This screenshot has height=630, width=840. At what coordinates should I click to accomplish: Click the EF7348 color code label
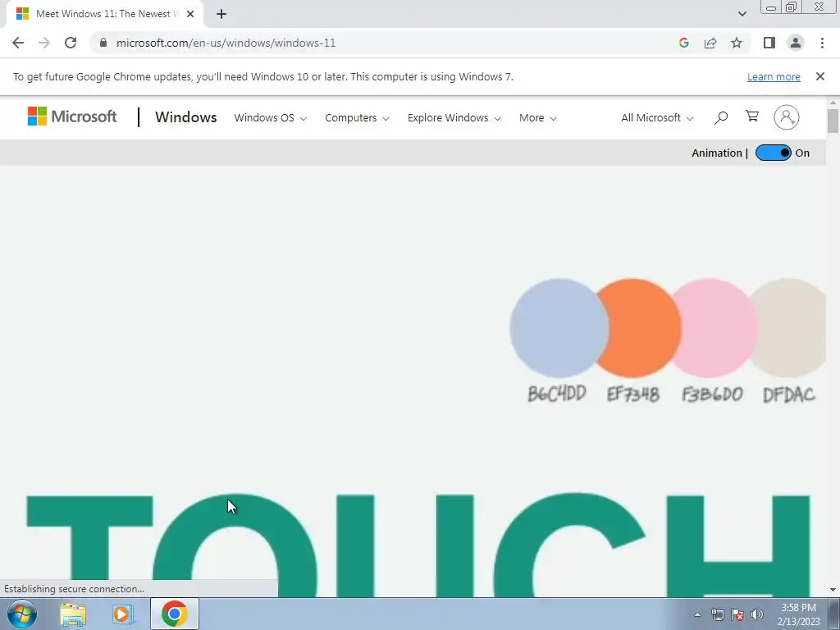[x=632, y=395]
